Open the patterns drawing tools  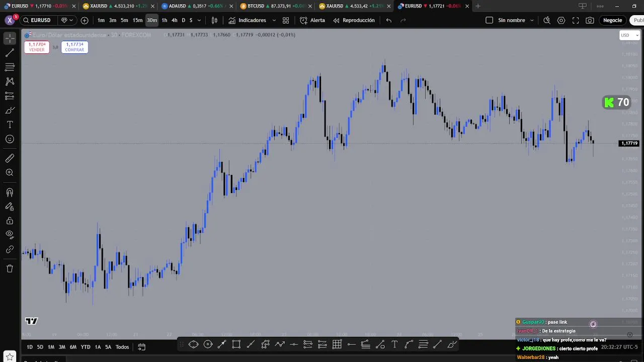10,81
